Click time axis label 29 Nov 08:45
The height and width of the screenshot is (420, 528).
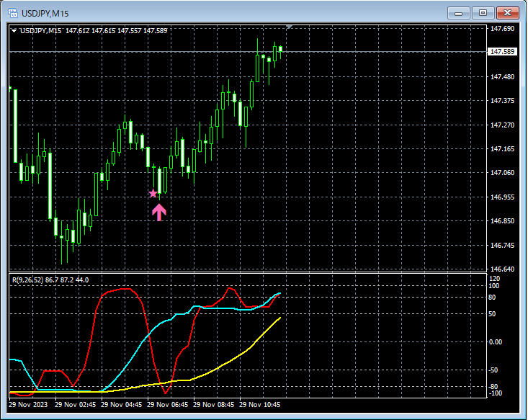213,404
